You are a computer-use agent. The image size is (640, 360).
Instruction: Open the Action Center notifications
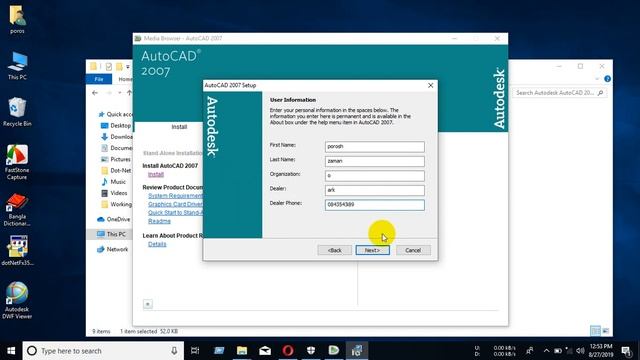(x=626, y=351)
